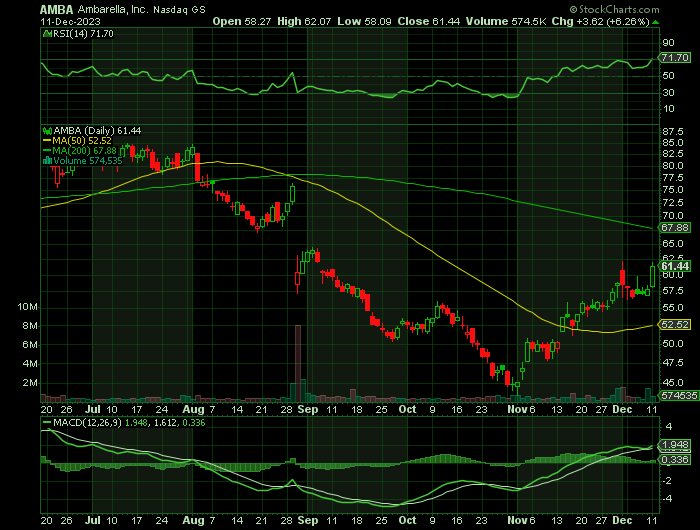Viewport: 700px width, 530px height.
Task: Click the MACD line icon in MACD legend
Action: [47, 423]
